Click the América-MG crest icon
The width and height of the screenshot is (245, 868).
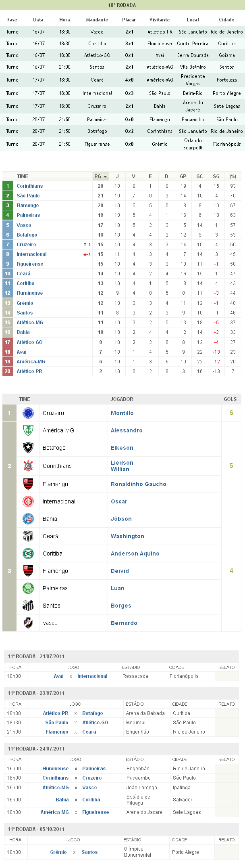28,430
